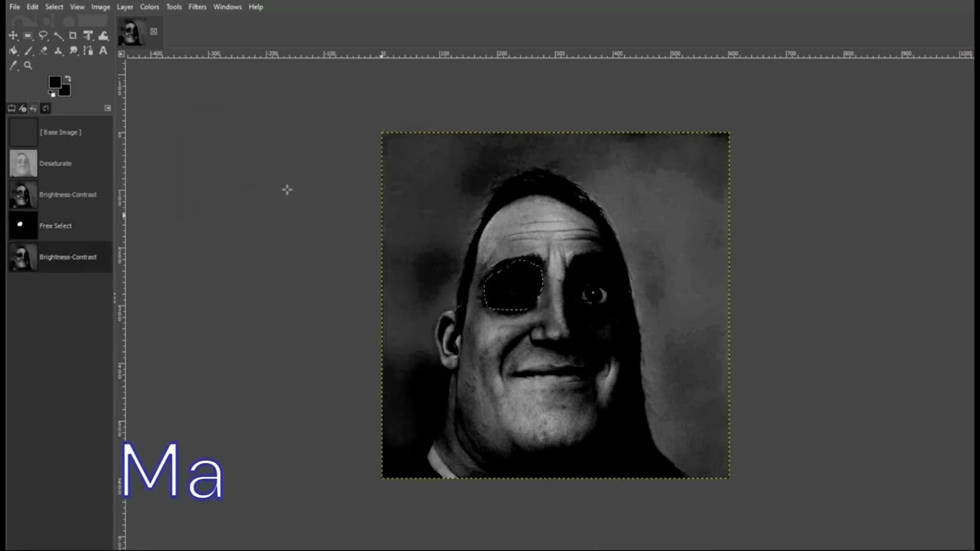Select the Paths tool
Image resolution: width=980 pixels, height=551 pixels.
(88, 51)
